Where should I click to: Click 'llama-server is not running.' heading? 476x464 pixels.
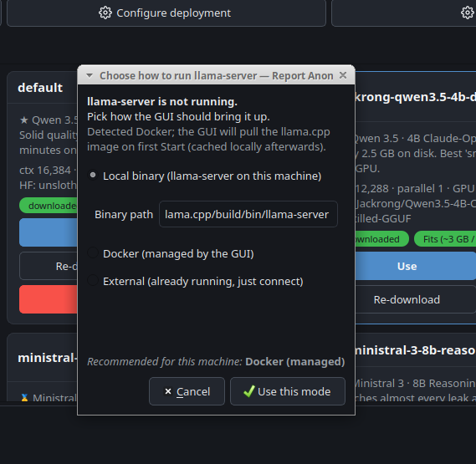click(162, 101)
